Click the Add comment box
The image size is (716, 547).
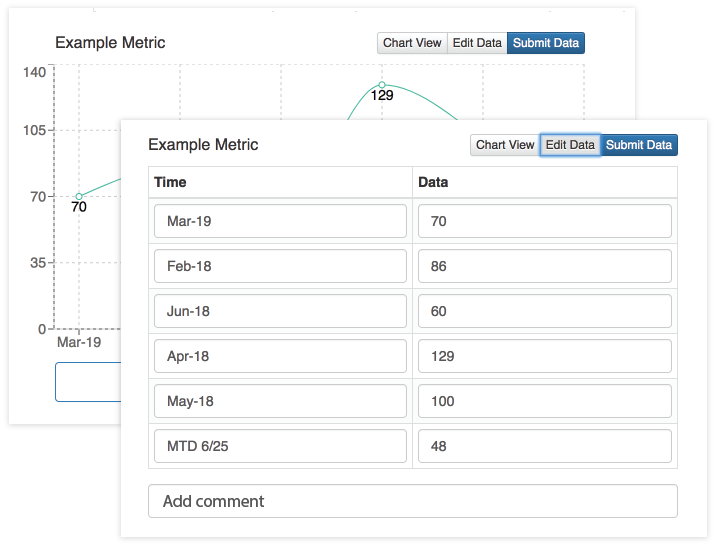413,501
